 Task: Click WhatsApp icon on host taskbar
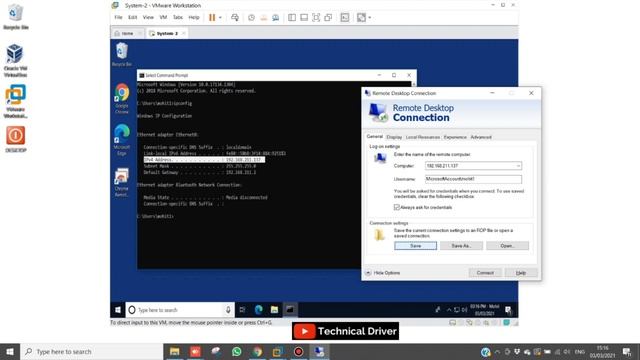pos(236,351)
